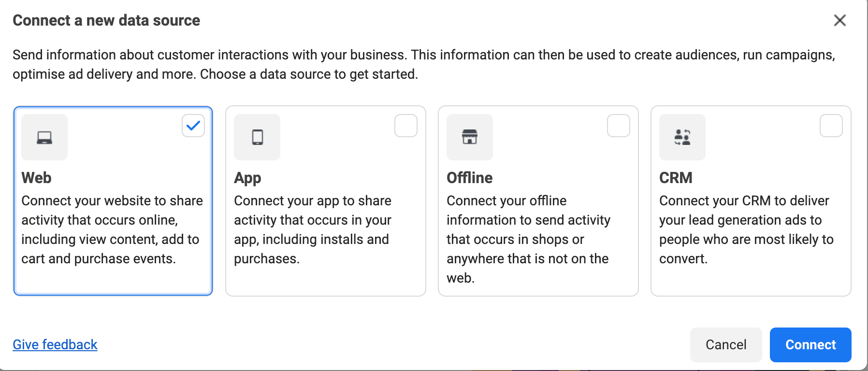Close the data source dialog
The height and width of the screenshot is (371, 868).
pos(839,20)
